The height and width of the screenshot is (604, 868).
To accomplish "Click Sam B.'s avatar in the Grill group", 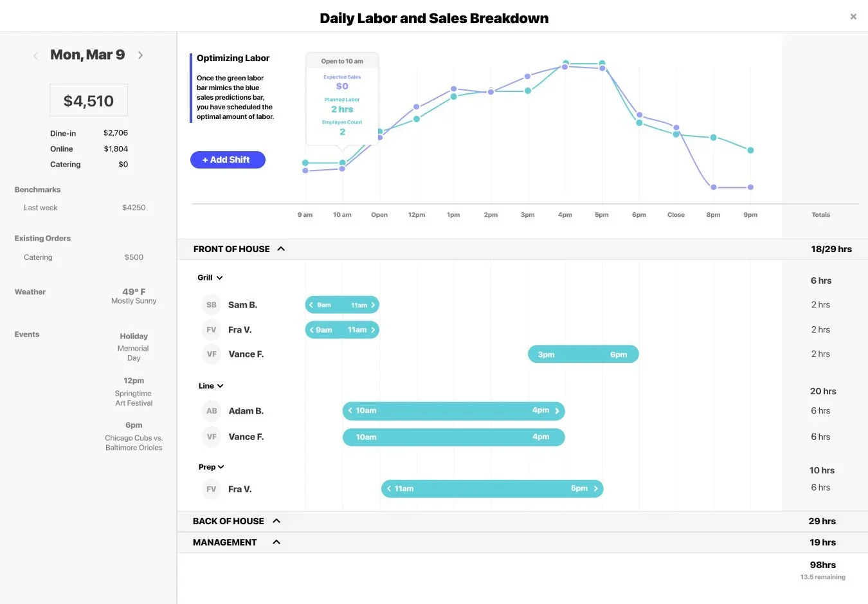I will 211,304.
